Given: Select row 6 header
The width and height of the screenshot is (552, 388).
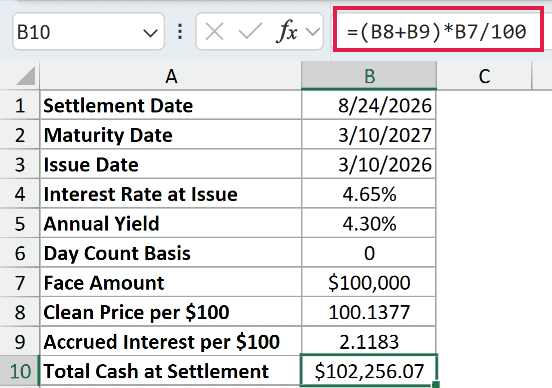Looking at the screenshot, I should (20, 253).
